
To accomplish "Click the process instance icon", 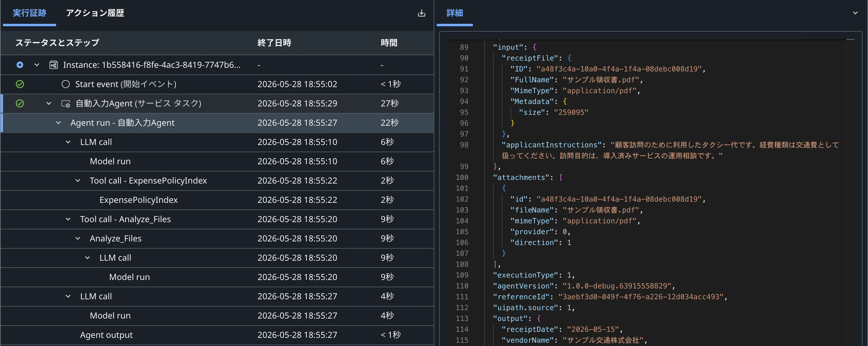I will point(54,65).
